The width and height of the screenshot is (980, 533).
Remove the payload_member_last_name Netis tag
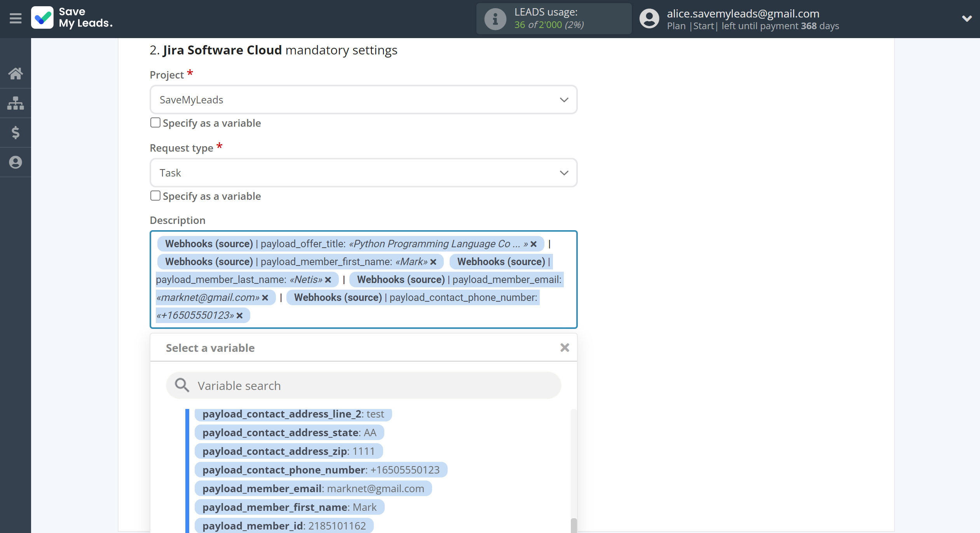(x=328, y=280)
